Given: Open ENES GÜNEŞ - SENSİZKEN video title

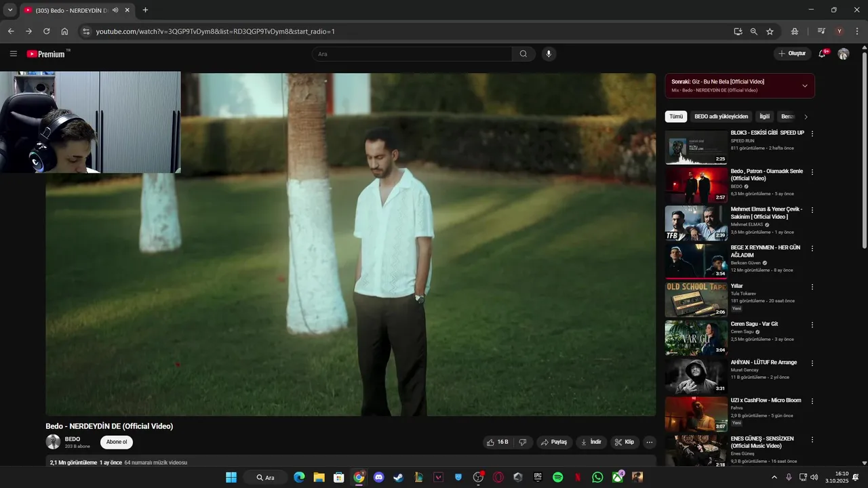Looking at the screenshot, I should [762, 442].
